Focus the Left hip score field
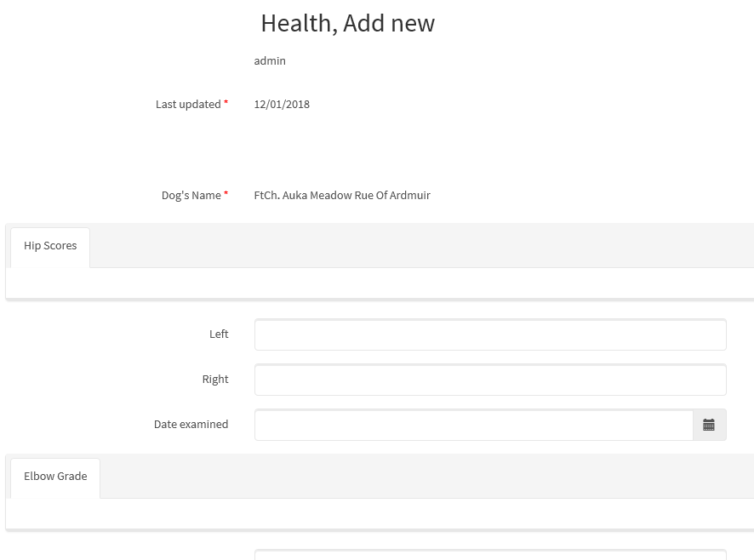The image size is (754, 560). point(490,334)
